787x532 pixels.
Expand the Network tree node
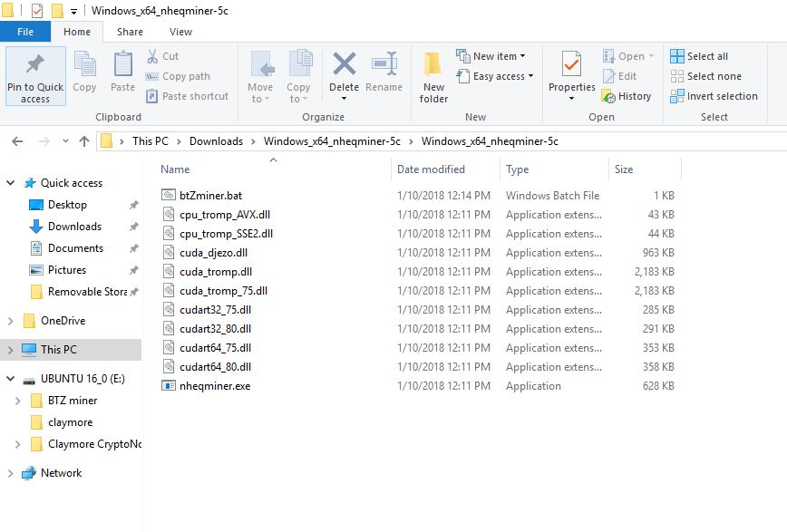(11, 473)
